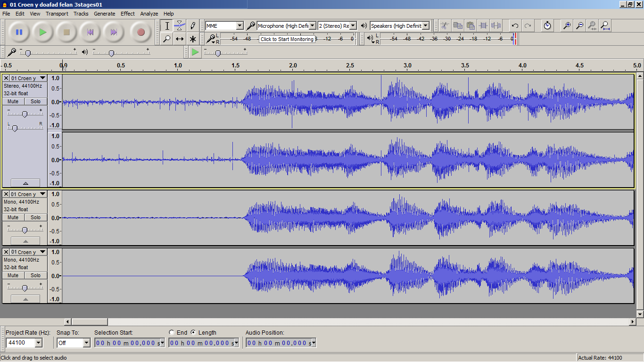Click the stereo track pan slider

[x=15, y=128]
